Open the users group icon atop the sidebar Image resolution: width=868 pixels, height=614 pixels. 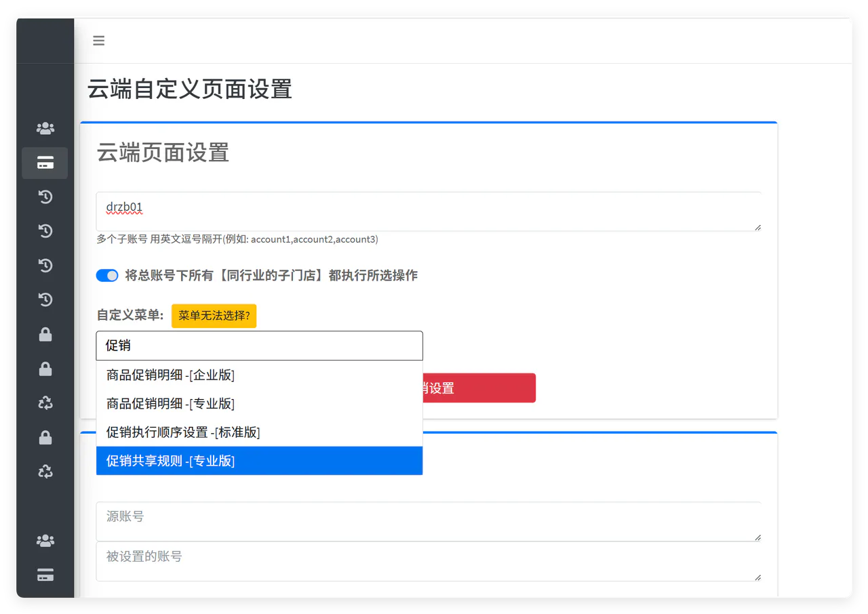[x=45, y=128]
